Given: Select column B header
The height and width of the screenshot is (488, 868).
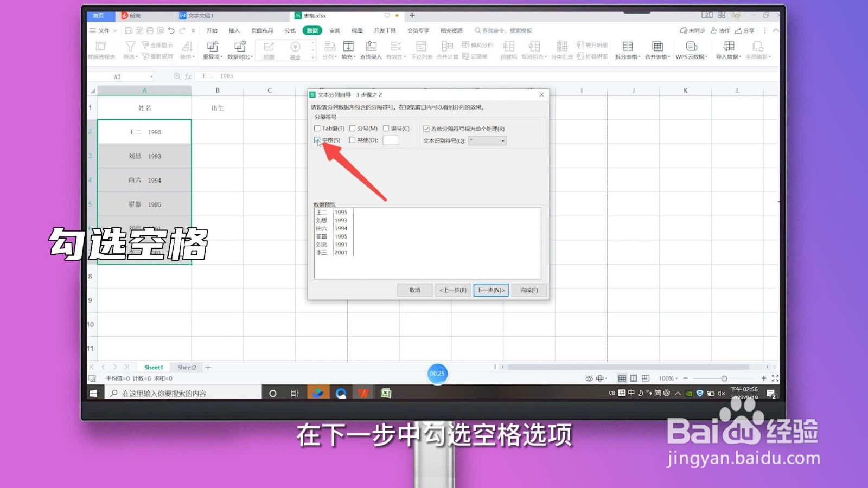Looking at the screenshot, I should coord(218,91).
